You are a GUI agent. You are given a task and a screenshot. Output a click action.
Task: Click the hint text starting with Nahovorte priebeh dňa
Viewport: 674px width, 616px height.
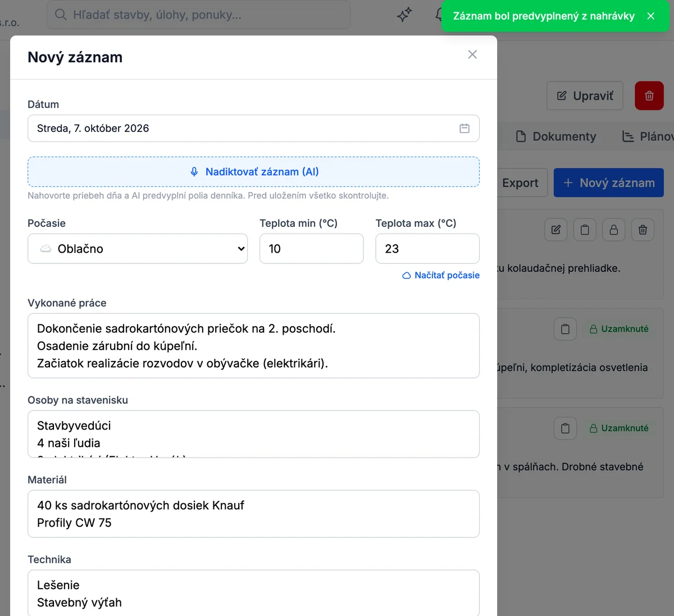pyautogui.click(x=208, y=195)
